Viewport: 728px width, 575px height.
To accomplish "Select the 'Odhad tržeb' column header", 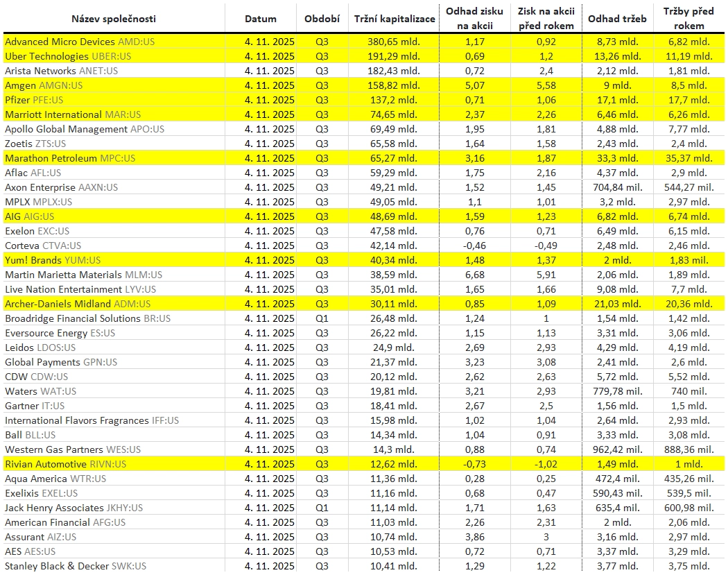I will [617, 19].
